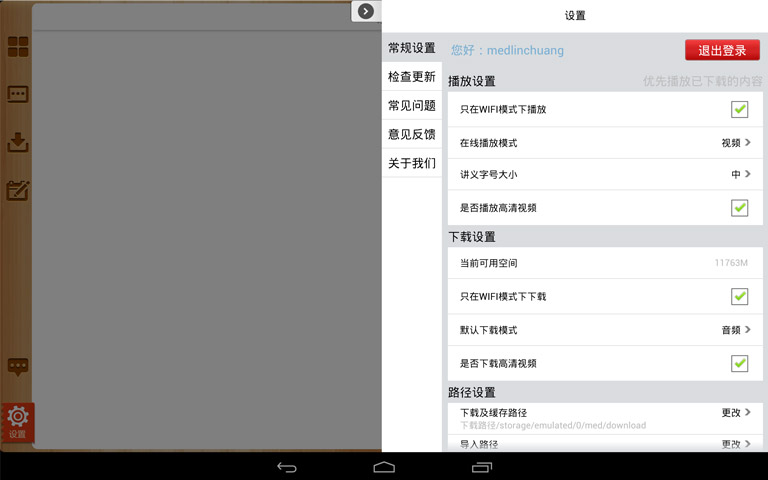Image resolution: width=768 pixels, height=480 pixels.
Task: Open the notes edit icon in sidebar
Action: 18,190
